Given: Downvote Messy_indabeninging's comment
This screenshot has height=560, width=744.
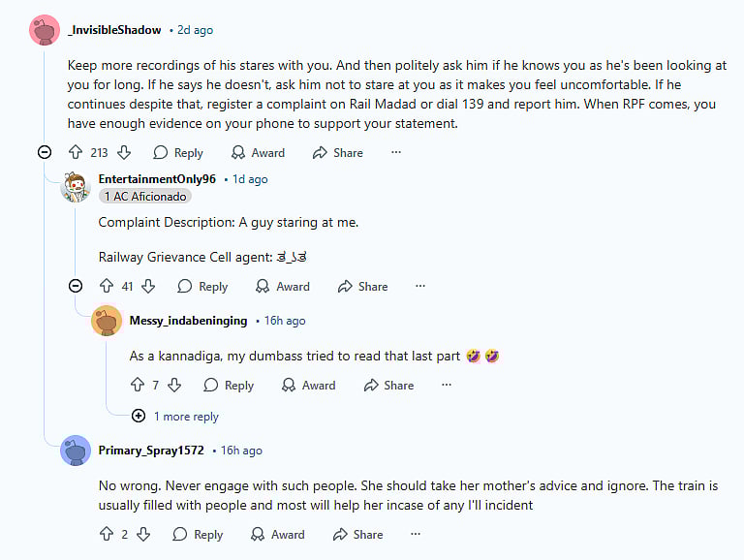Looking at the screenshot, I should point(174,385).
